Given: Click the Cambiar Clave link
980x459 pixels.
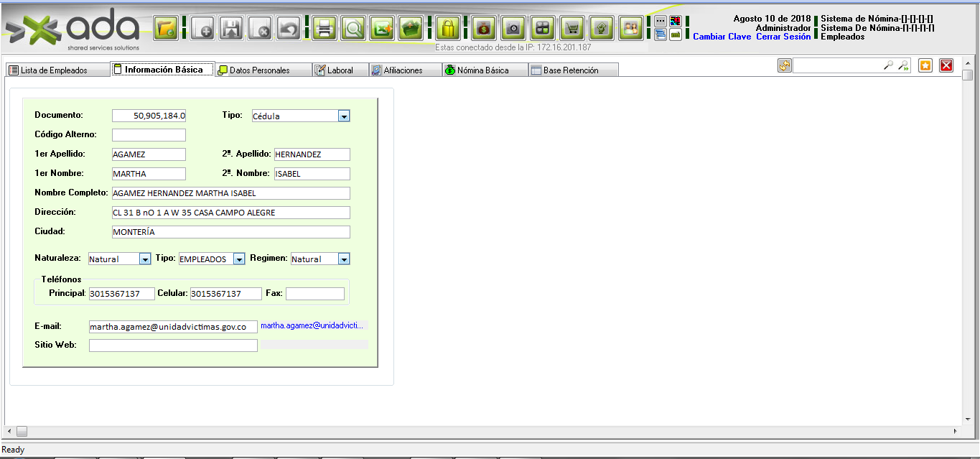Looking at the screenshot, I should [x=722, y=37].
